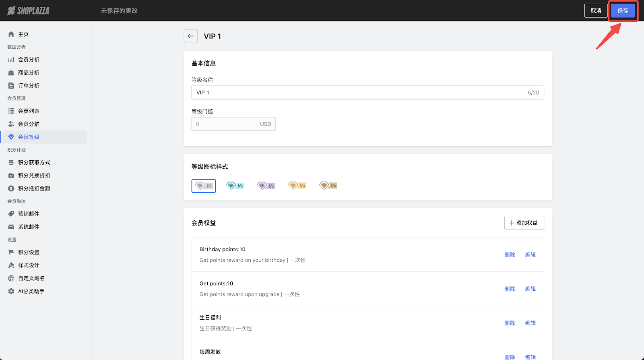The image size is (644, 360).
Task: Click the 积分抵扣金额 dollar icon
Action: coord(11,188)
